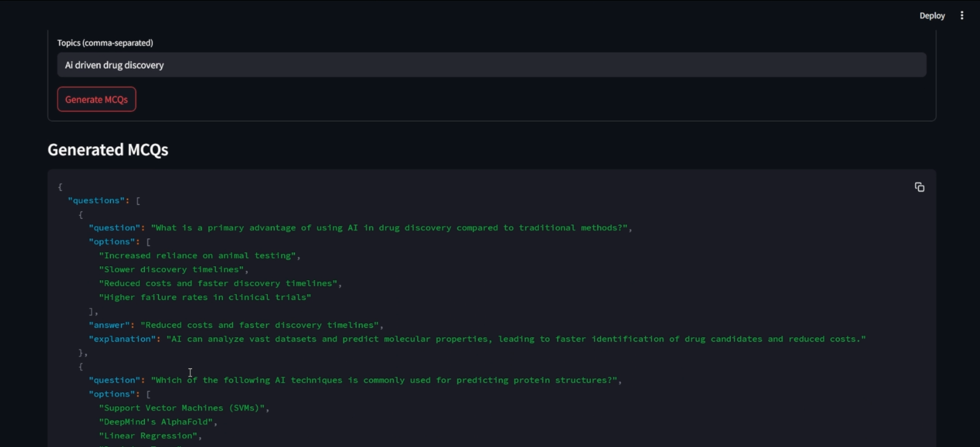Click the Generate MCQs button
Screen dimensions: 980x447
(96, 99)
